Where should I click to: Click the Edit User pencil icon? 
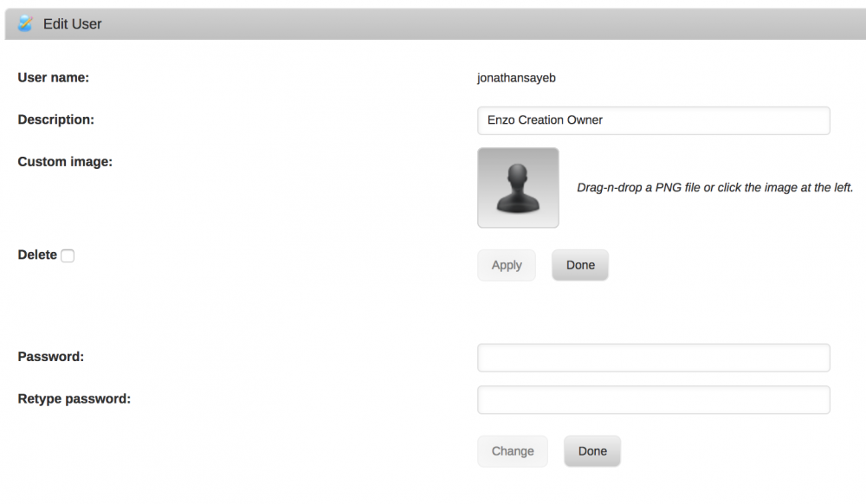tap(25, 23)
